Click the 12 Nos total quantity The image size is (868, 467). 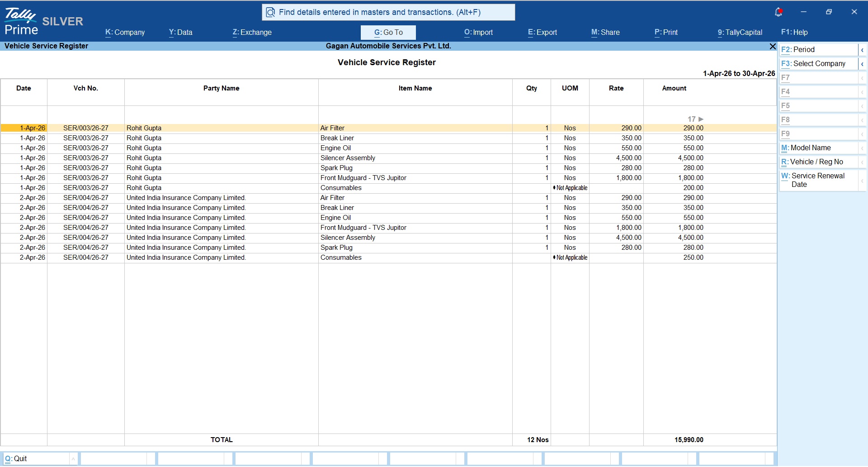[538, 440]
